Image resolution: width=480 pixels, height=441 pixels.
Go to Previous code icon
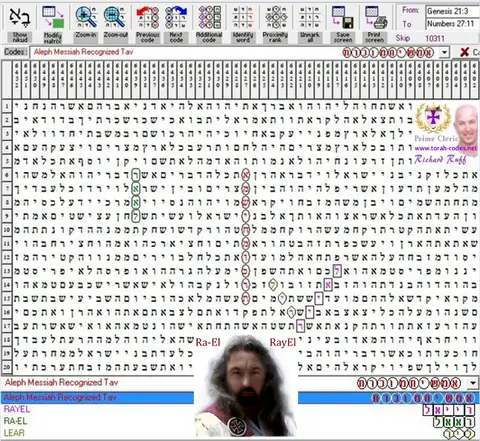click(148, 18)
